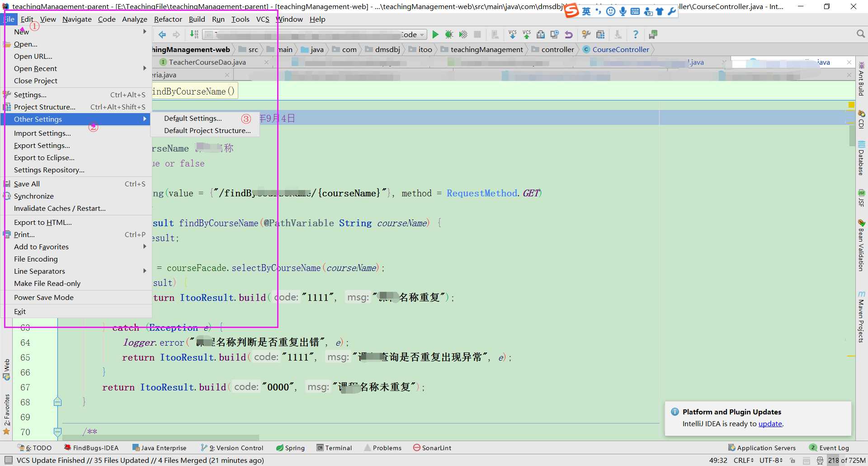
Task: Click the update link in notification
Action: point(770,424)
